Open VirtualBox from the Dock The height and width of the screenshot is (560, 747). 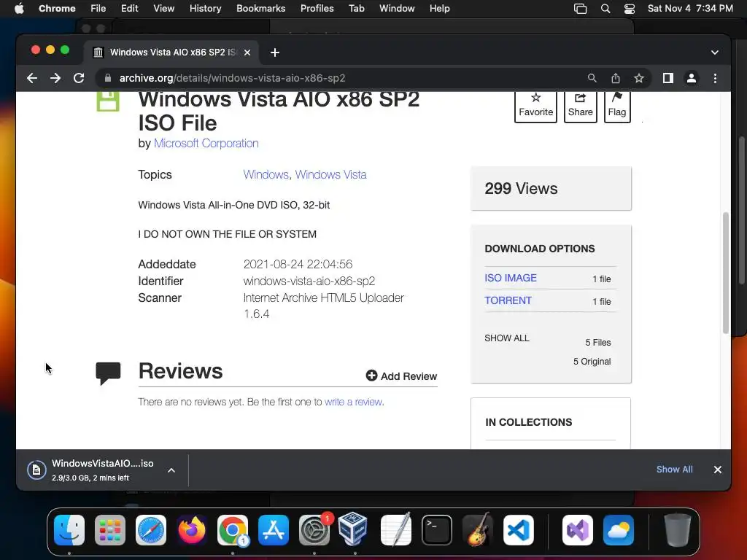pyautogui.click(x=352, y=529)
